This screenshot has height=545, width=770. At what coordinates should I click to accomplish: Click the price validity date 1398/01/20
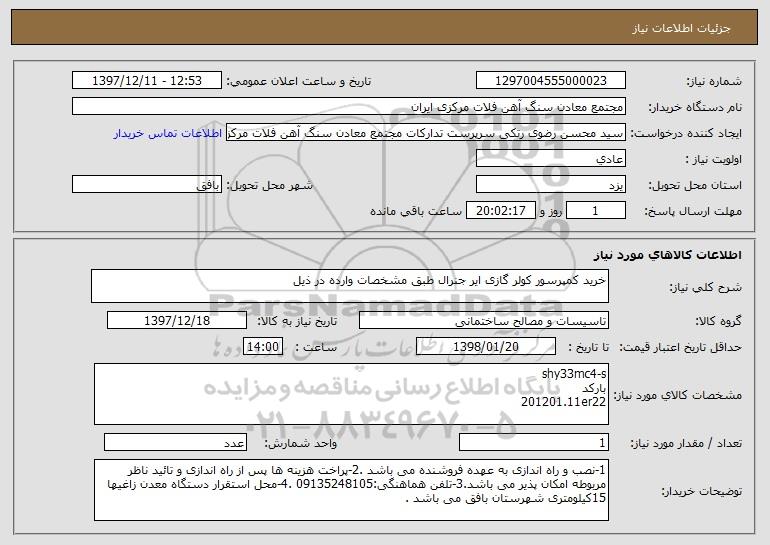click(x=486, y=347)
